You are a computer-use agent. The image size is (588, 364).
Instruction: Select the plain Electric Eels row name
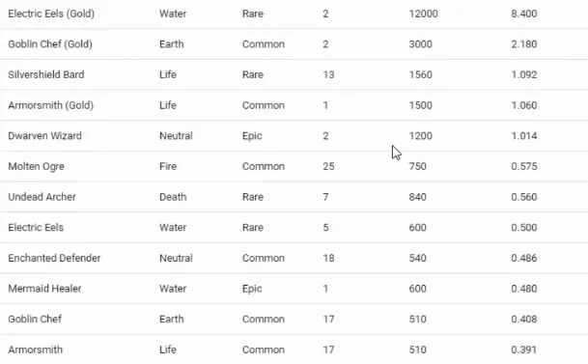[x=36, y=228]
